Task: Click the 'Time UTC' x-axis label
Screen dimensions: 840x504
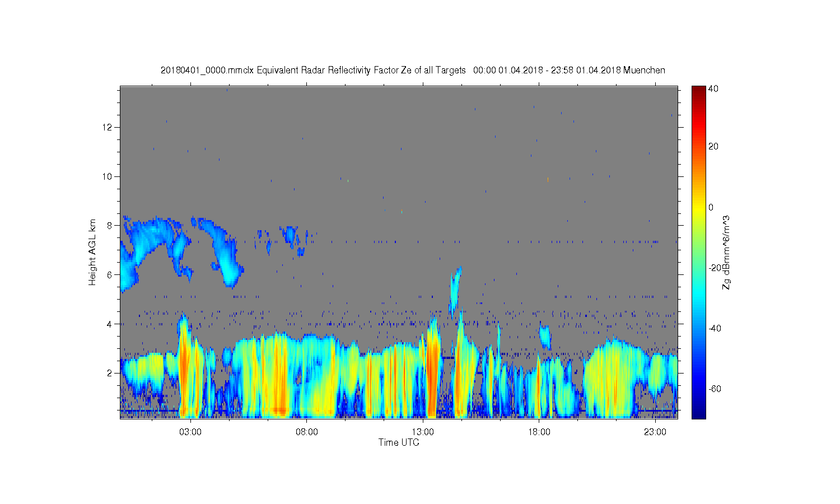Action: coord(399,442)
